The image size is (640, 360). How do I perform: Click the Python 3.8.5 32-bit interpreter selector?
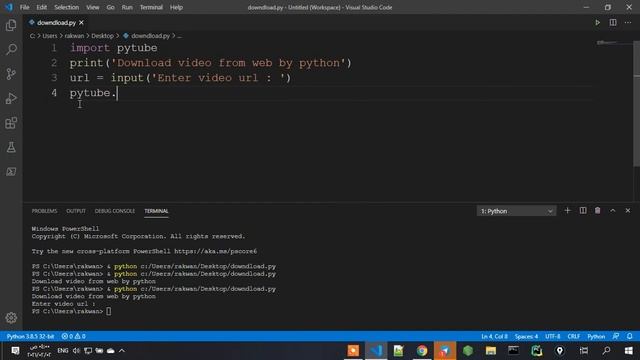click(x=30, y=336)
